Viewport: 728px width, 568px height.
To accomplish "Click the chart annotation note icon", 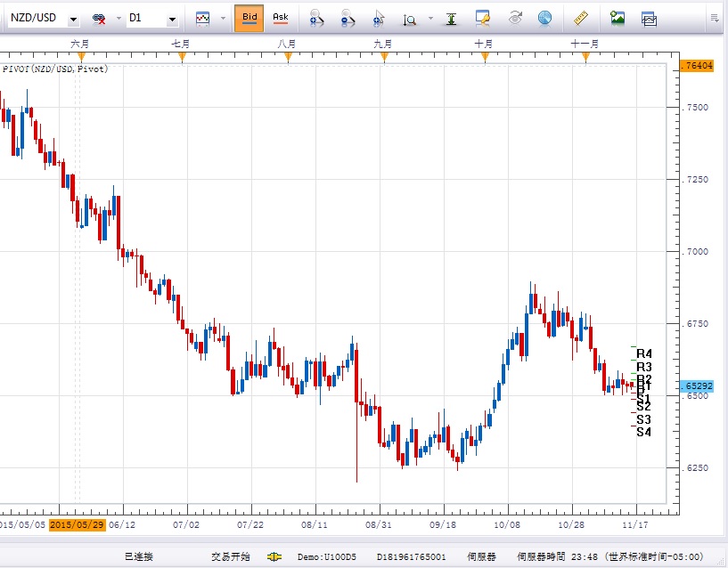I will click(481, 18).
